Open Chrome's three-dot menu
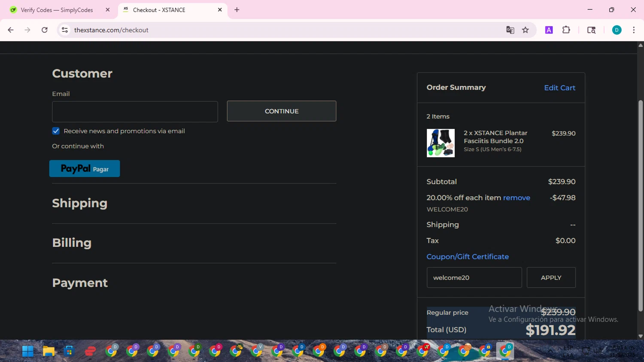The height and width of the screenshot is (362, 644). click(x=634, y=30)
